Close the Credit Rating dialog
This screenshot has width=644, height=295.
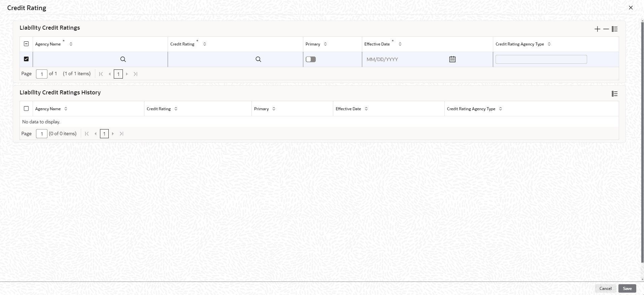click(631, 7)
